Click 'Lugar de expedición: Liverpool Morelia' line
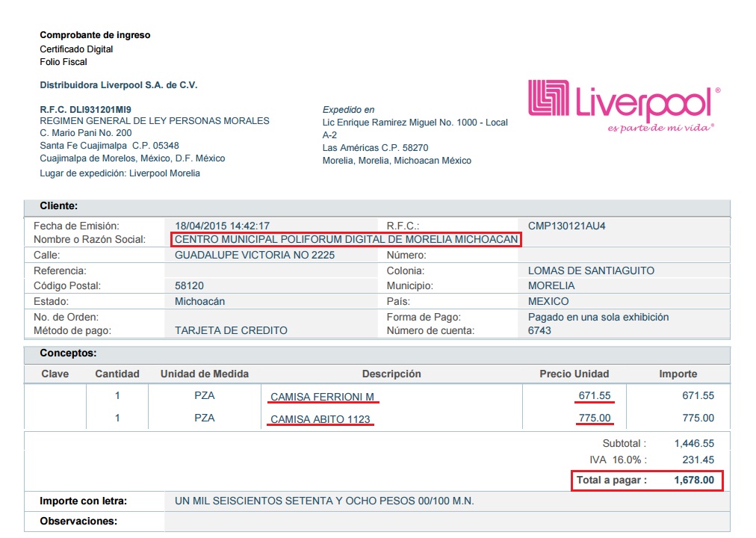Viewport: 756px width, 538px height. 120,173
